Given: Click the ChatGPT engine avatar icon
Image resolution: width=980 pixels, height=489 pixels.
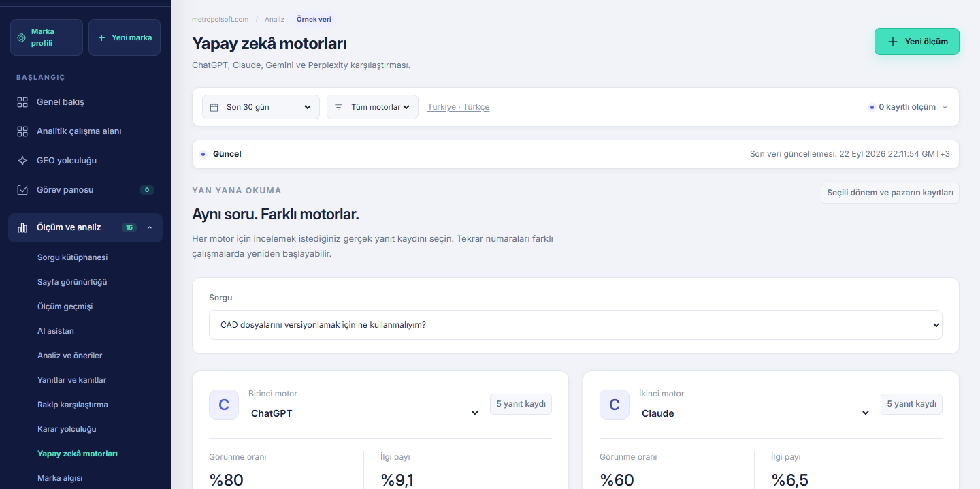Looking at the screenshot, I should (x=224, y=405).
